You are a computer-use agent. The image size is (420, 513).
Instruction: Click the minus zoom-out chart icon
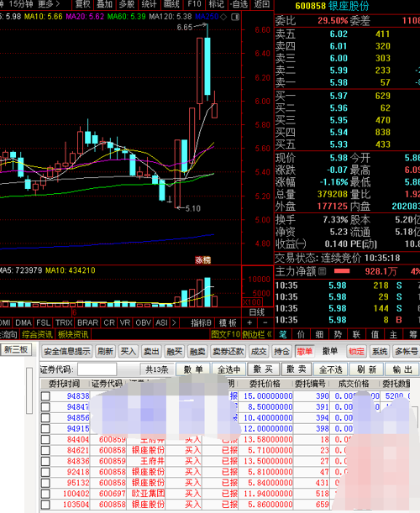(x=265, y=323)
